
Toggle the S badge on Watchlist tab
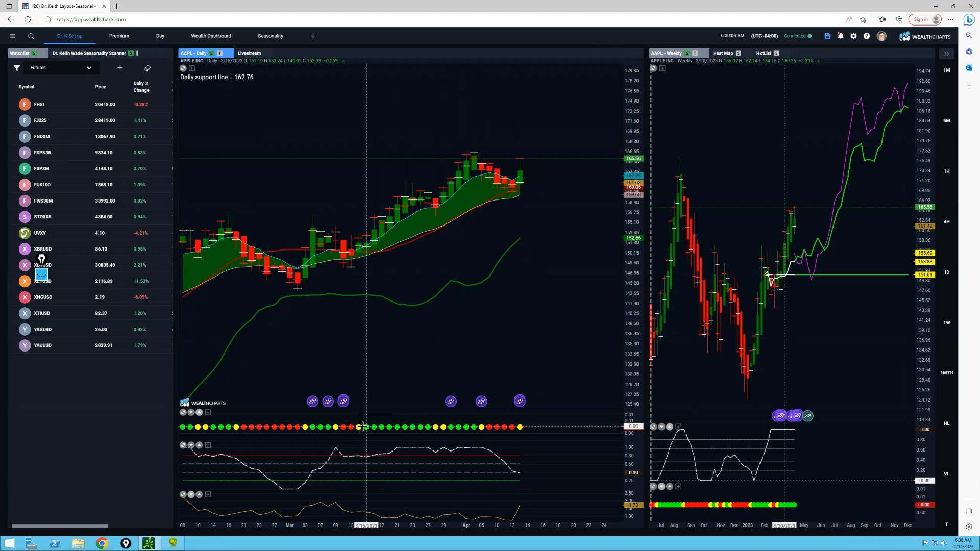(x=34, y=53)
